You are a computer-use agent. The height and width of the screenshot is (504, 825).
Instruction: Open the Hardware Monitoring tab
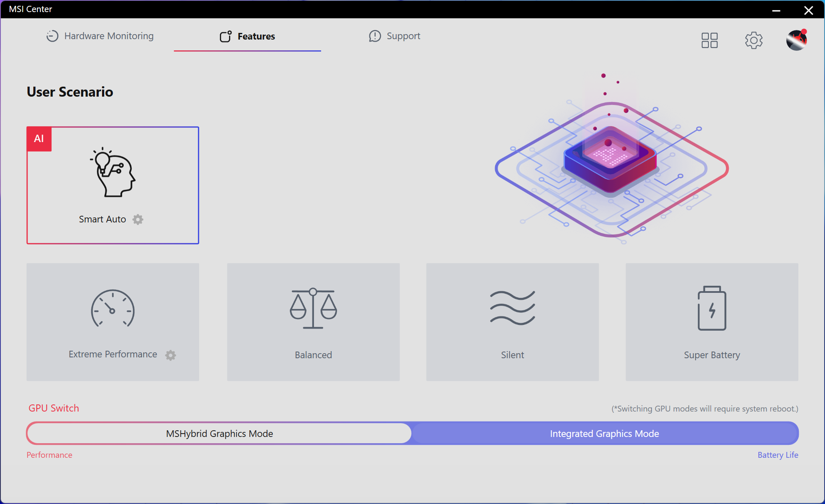(x=100, y=36)
